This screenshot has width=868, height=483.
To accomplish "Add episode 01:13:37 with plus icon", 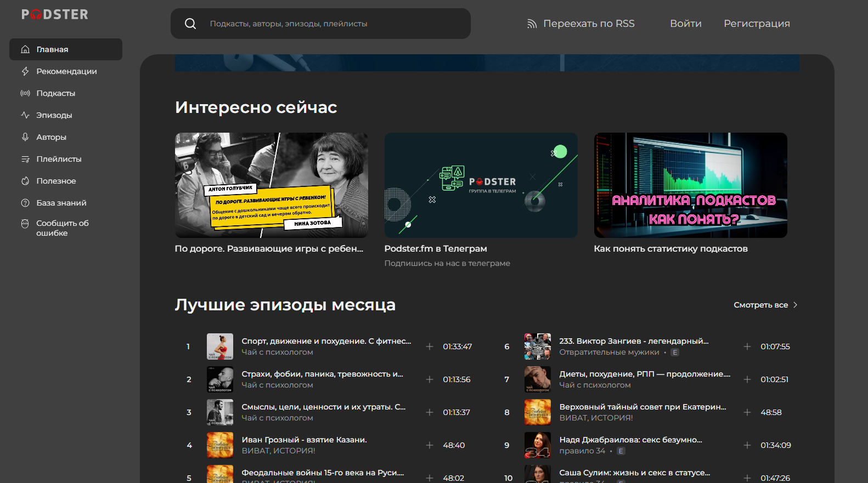I will coord(430,412).
